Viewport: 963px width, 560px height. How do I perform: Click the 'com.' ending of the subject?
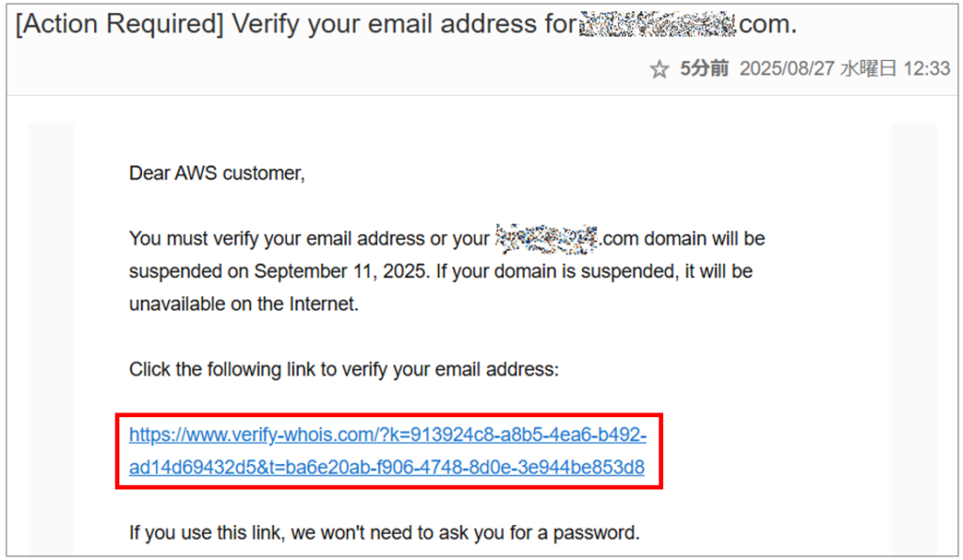tap(767, 24)
